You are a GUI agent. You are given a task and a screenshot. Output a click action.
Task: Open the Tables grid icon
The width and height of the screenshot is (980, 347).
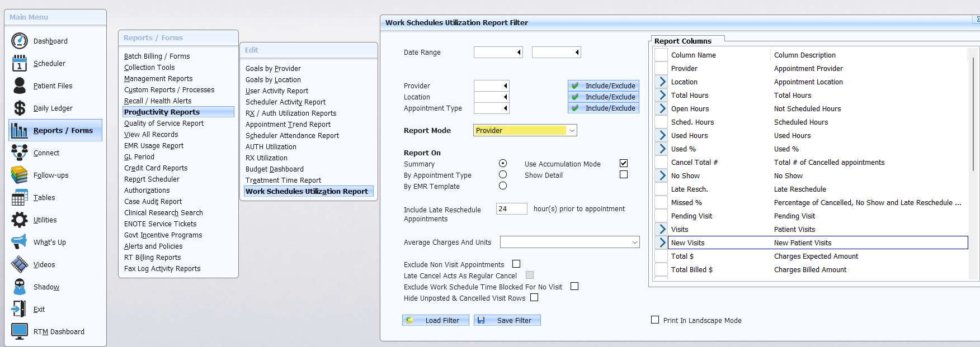pos(20,197)
